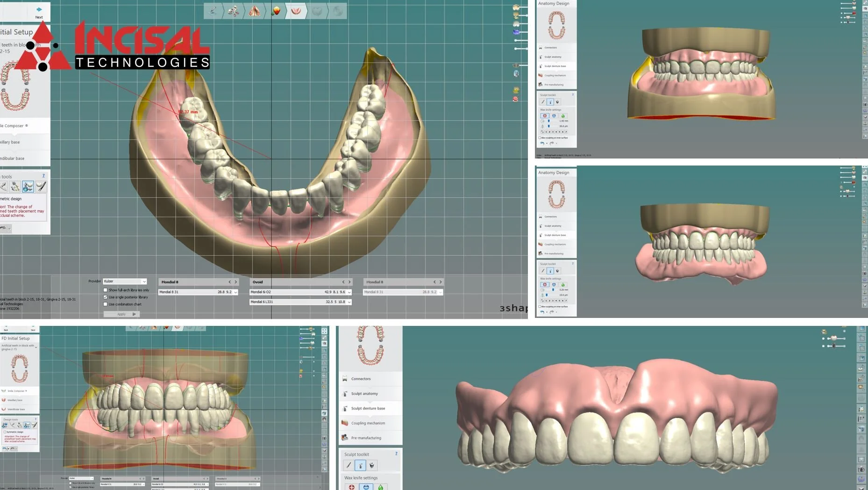This screenshot has height=490, width=868.
Task: Expand the Mondial 8 31 tooth library dropdown
Action: point(235,292)
